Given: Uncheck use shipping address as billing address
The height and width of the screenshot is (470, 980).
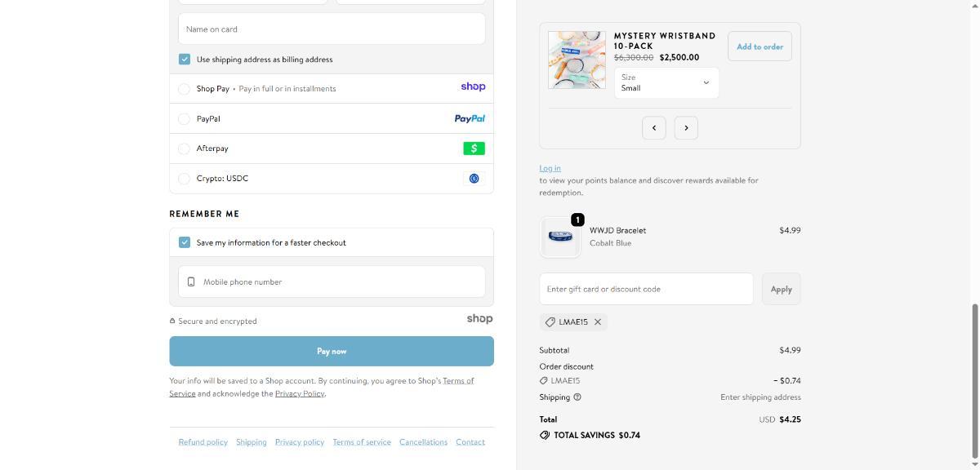Looking at the screenshot, I should [185, 60].
